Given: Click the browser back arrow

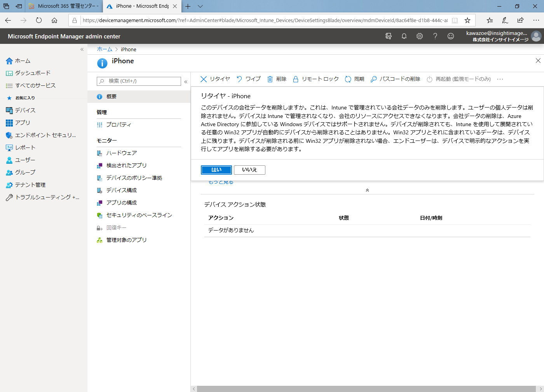Looking at the screenshot, I should 8,21.
